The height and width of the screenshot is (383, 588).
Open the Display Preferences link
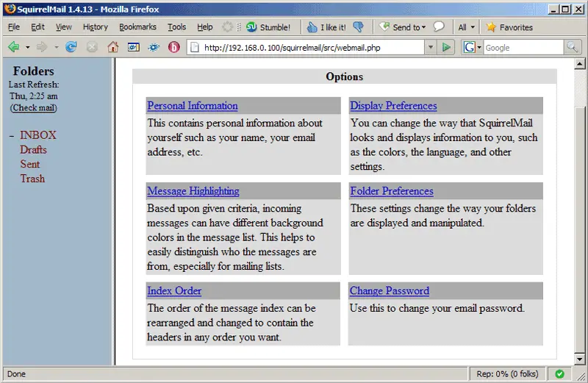pos(393,106)
